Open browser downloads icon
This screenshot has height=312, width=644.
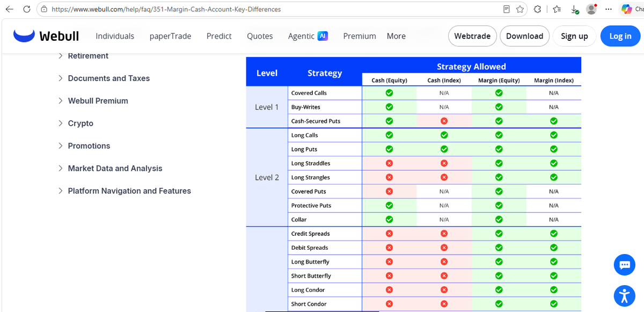[574, 9]
